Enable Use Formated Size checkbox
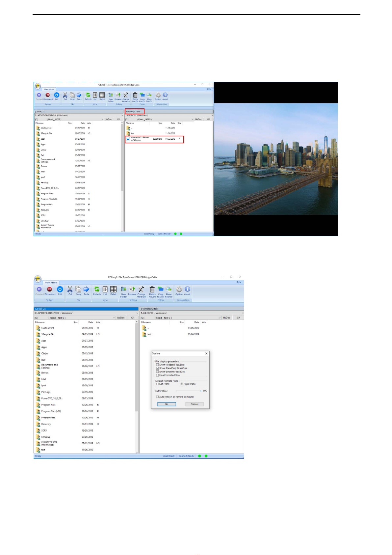392x555 pixels. (x=157, y=375)
